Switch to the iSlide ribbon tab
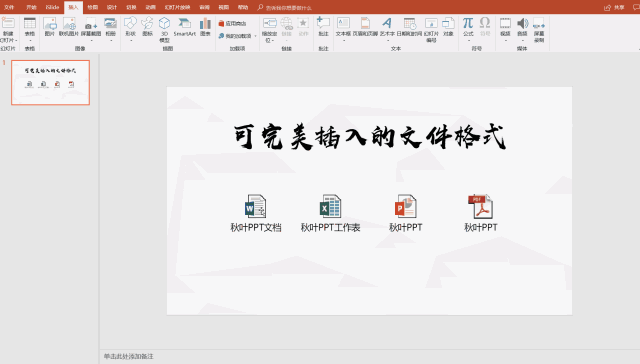 [x=52, y=7]
